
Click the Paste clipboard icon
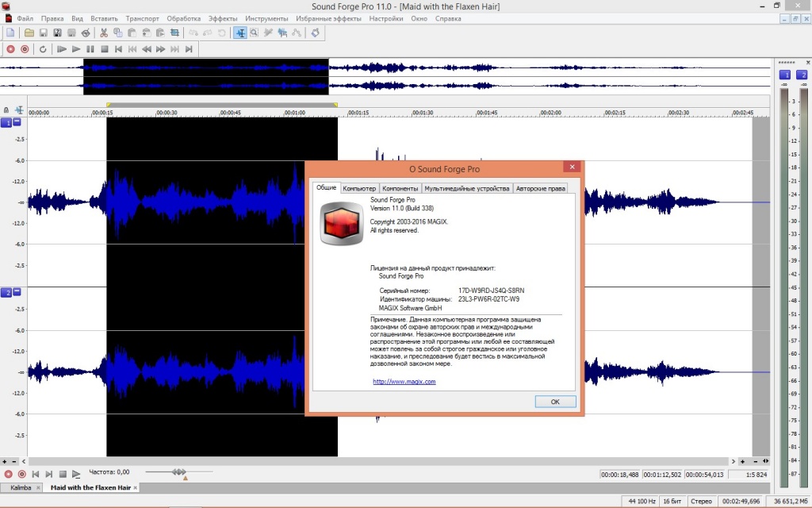[x=132, y=33]
